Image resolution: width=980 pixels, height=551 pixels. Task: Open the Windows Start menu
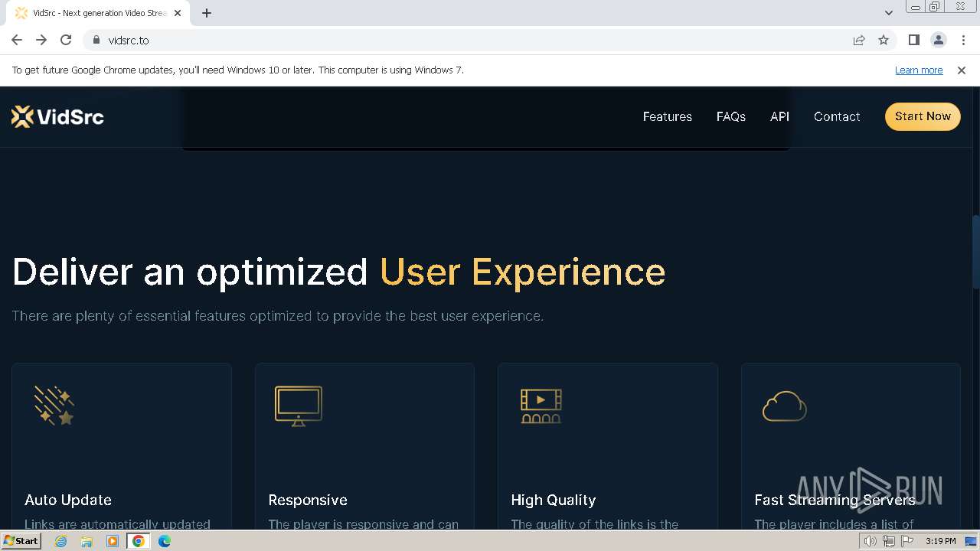[21, 540]
